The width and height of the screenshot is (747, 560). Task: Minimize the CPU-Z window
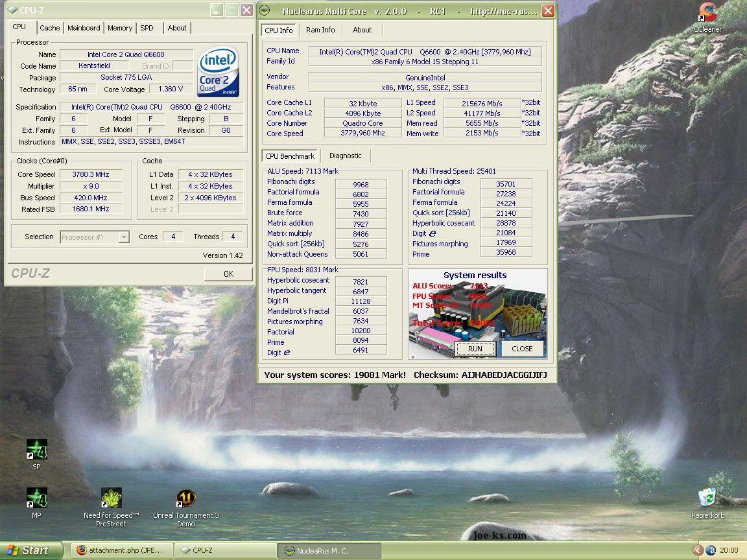(217, 10)
